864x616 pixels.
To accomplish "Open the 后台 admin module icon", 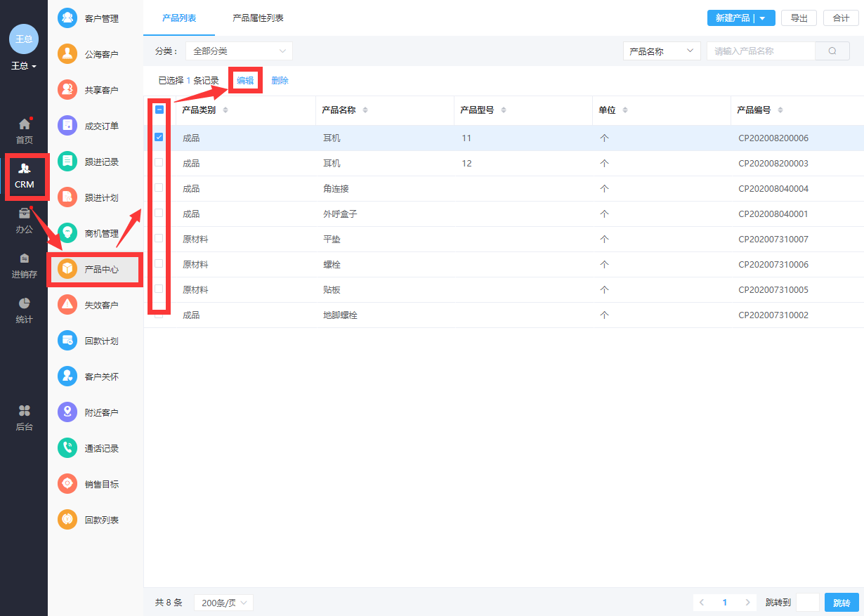I will point(24,411).
